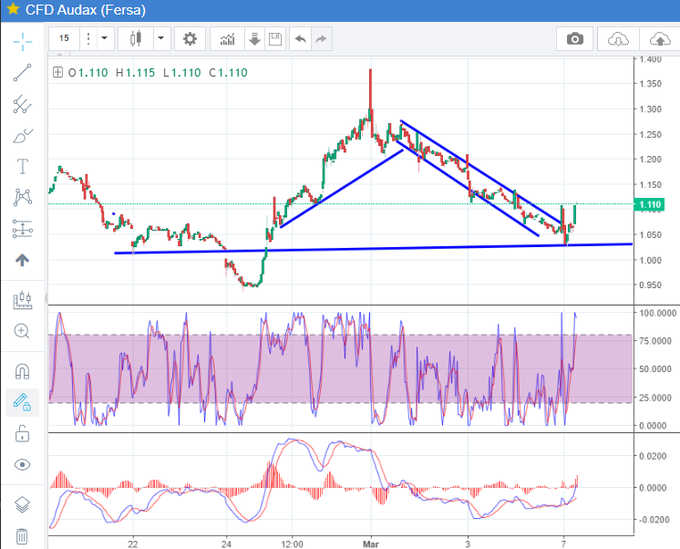Toggle stay in drawing mode pencil
This screenshot has height=549, width=680.
pos(22,402)
